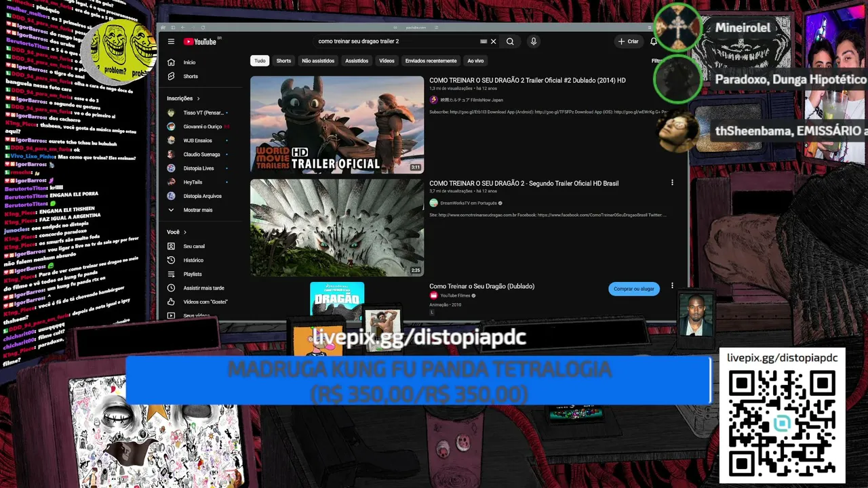
Task: Expand the Inscrições section
Action: click(182, 98)
